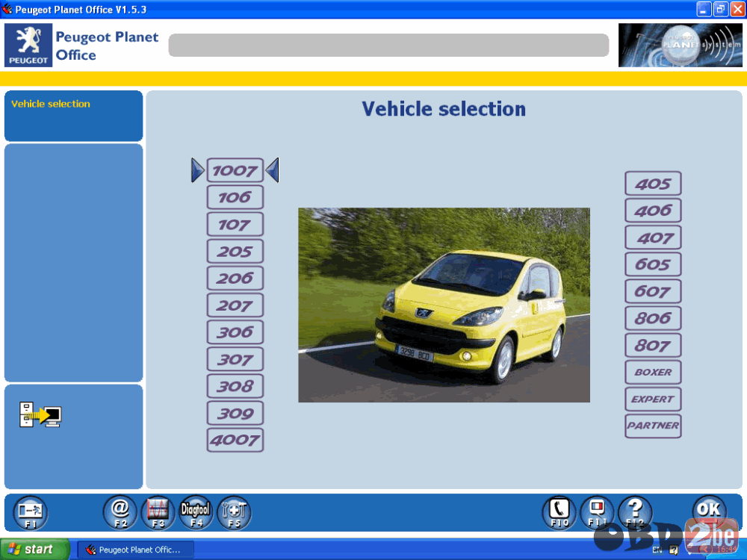
Task: Pick the 807 vehicle button
Action: click(x=653, y=345)
